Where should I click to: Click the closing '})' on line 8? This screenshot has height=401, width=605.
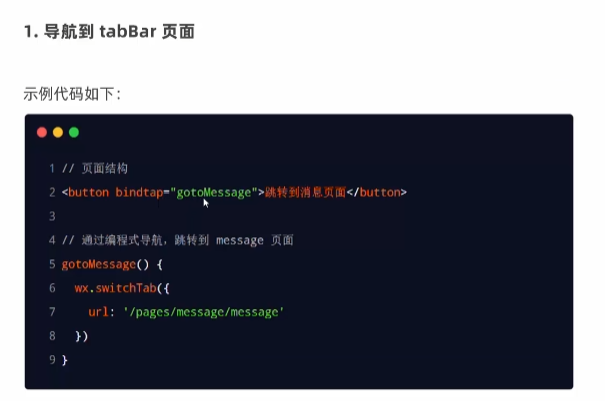click(81, 336)
